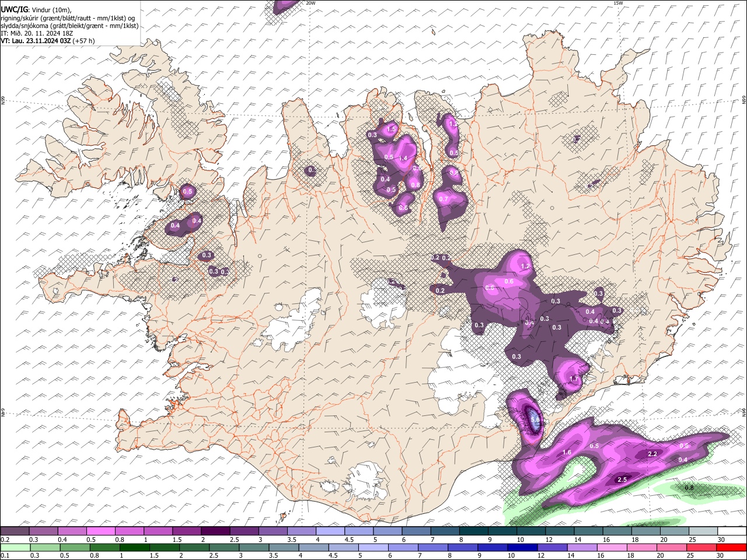Select the violet 14 swatch, lower legend row

click(x=582, y=548)
